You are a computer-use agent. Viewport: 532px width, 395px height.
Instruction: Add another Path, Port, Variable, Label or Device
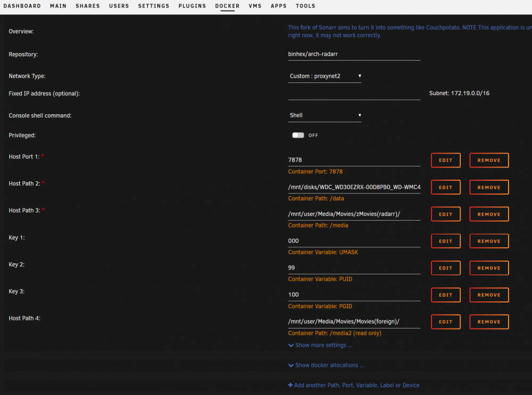[x=354, y=385]
